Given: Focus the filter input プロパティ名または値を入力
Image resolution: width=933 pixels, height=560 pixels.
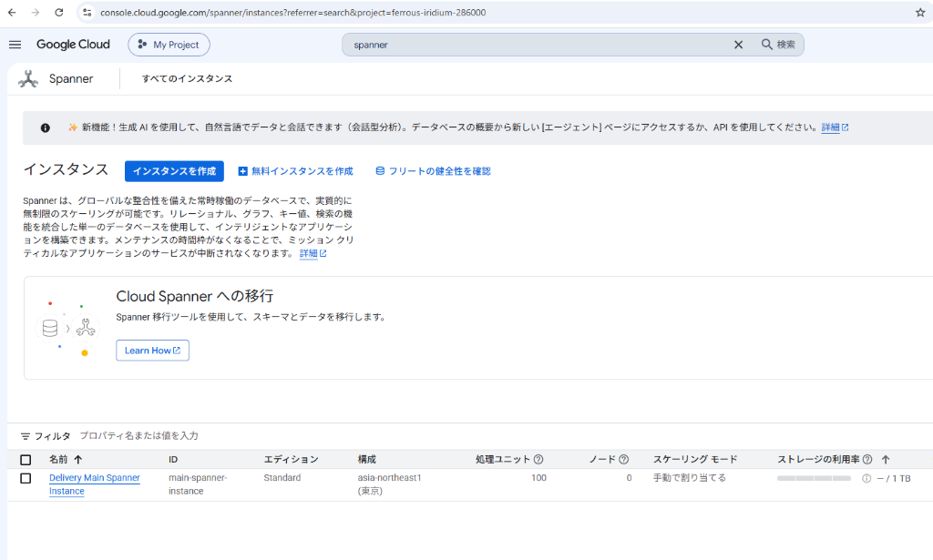Looking at the screenshot, I should point(139,436).
